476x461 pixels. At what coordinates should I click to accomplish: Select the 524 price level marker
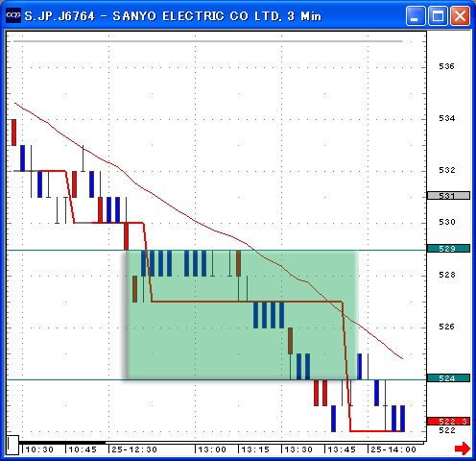pos(448,378)
